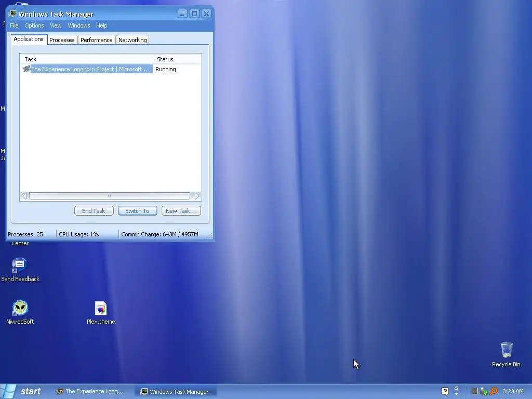Select the Send Feedback desktop icon
The width and height of the screenshot is (532, 399).
click(20, 270)
